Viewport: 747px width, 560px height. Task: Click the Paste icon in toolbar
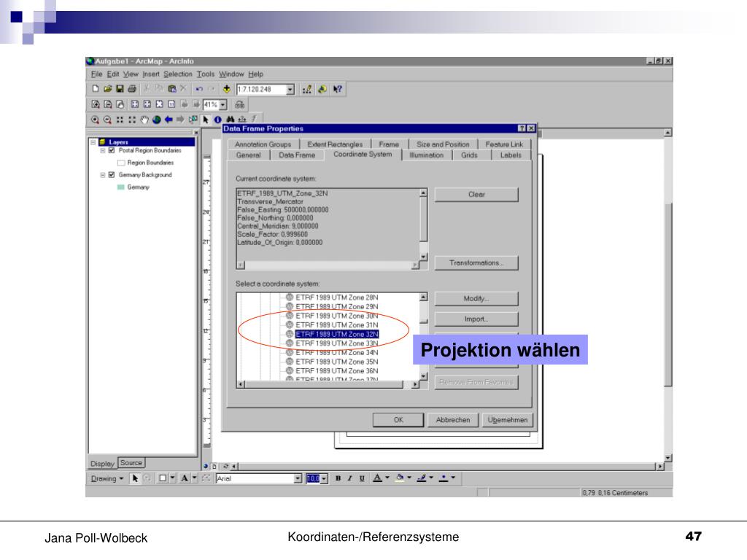click(172, 89)
